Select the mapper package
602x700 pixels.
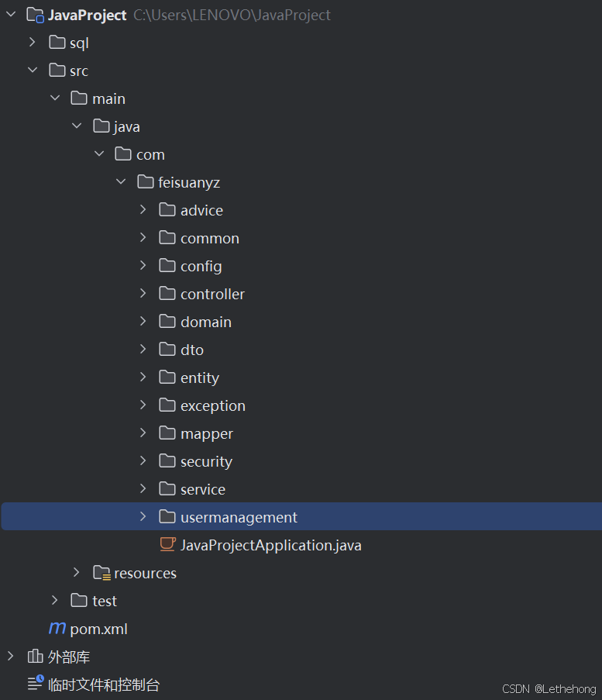click(x=206, y=433)
